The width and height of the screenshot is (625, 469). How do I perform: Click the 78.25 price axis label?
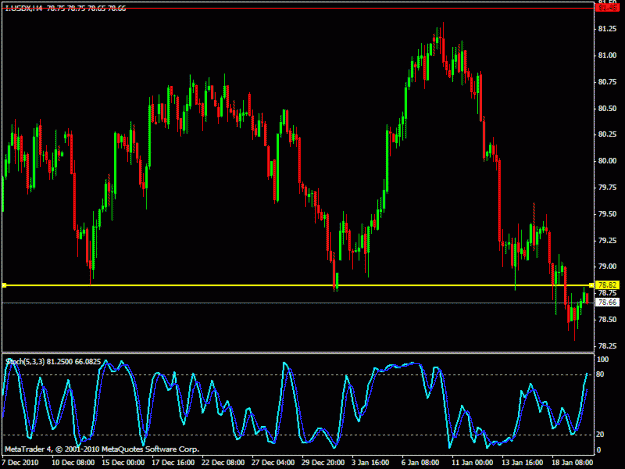coord(607,346)
